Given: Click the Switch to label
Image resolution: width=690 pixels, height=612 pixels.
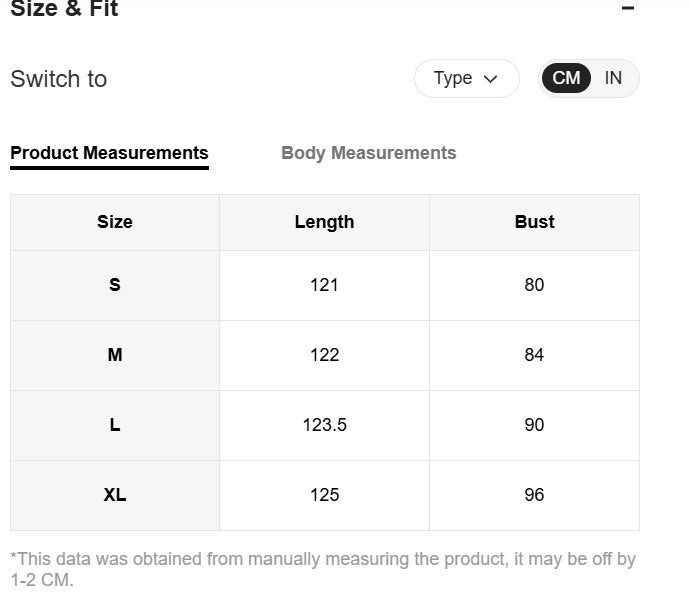Looking at the screenshot, I should [59, 79].
